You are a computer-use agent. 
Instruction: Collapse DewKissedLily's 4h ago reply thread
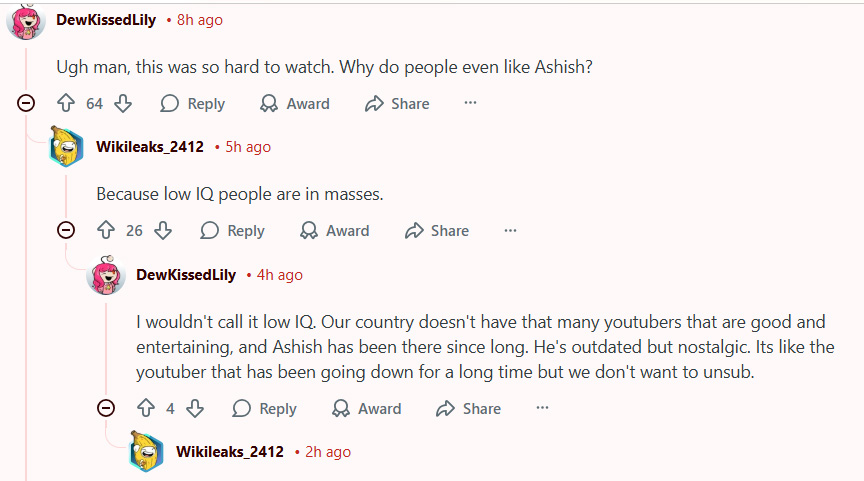pyautogui.click(x=107, y=408)
